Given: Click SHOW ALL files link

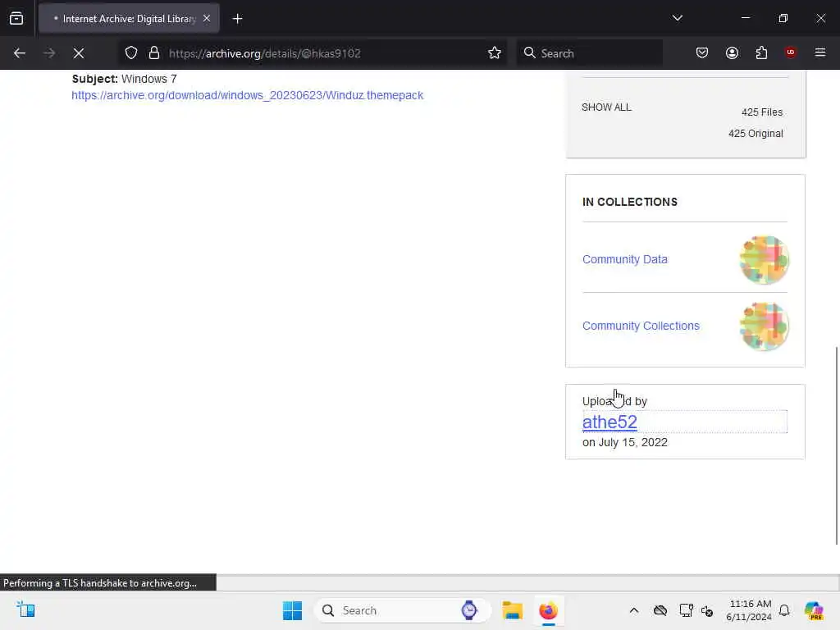Looking at the screenshot, I should point(606,107).
